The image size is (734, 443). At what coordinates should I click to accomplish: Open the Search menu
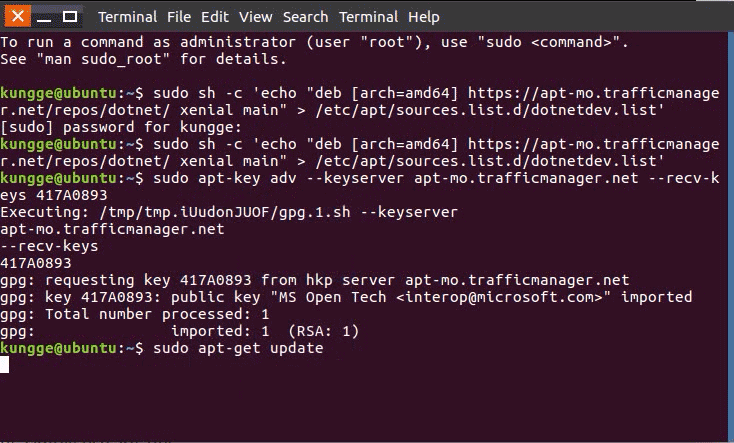pyautogui.click(x=305, y=17)
